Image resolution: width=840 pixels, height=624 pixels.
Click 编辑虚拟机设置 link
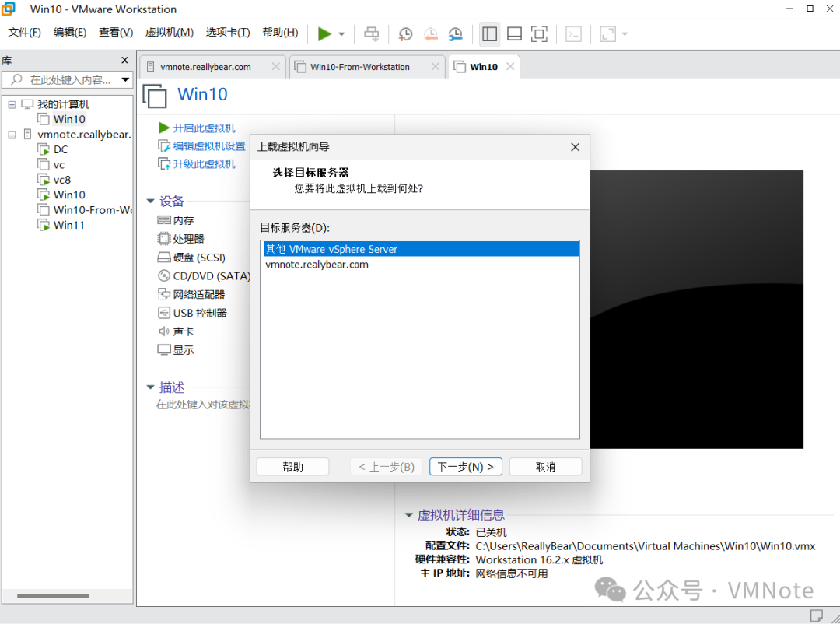[209, 145]
